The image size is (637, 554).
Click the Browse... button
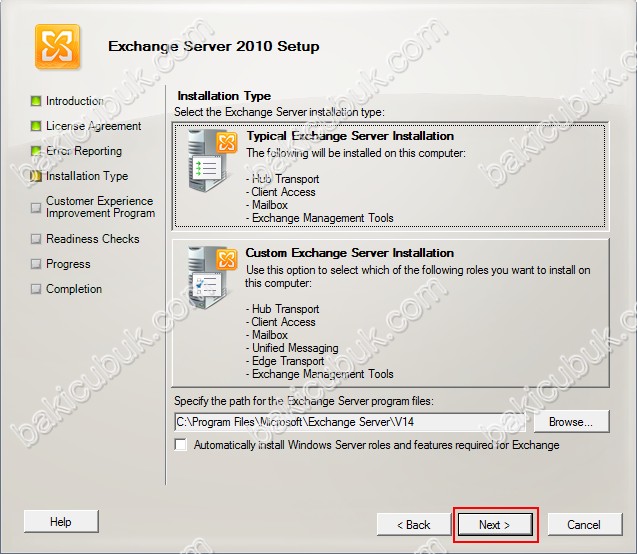click(571, 422)
